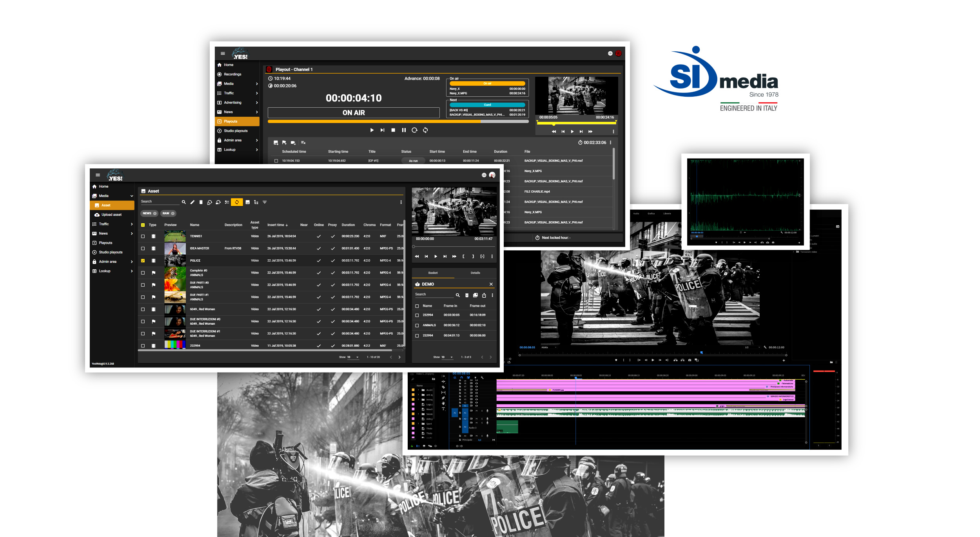This screenshot has height=537, width=980.
Task: Expand Advertising in the Playout window sidebar
Action: click(256, 103)
